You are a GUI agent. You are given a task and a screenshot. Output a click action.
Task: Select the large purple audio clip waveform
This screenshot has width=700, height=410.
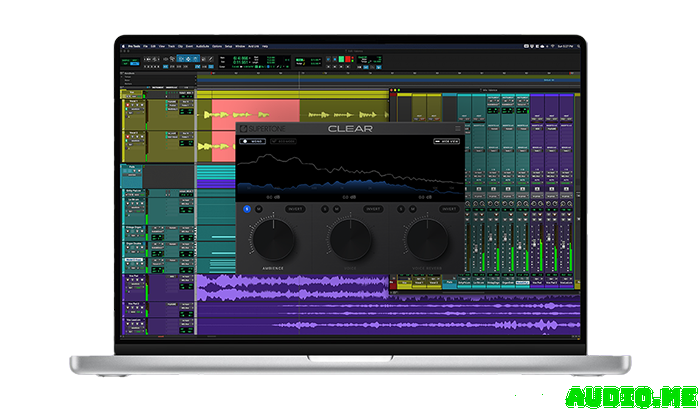coord(292,288)
